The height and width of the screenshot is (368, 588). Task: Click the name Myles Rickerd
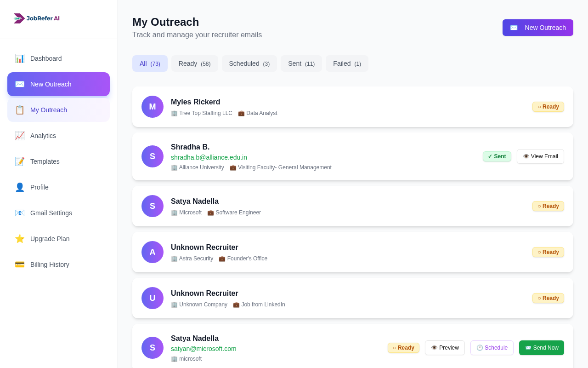(x=196, y=102)
